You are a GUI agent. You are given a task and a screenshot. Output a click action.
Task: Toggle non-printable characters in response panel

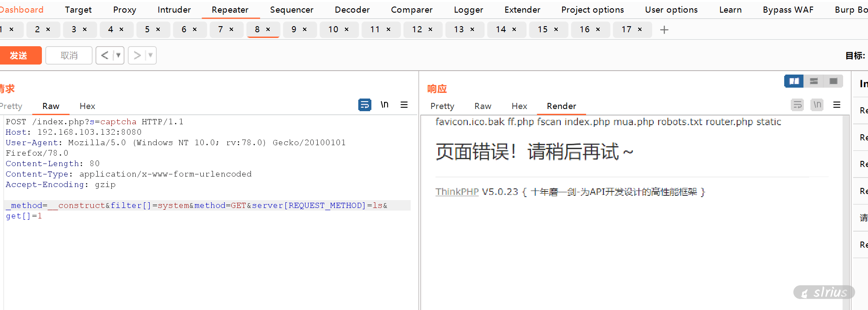[817, 105]
